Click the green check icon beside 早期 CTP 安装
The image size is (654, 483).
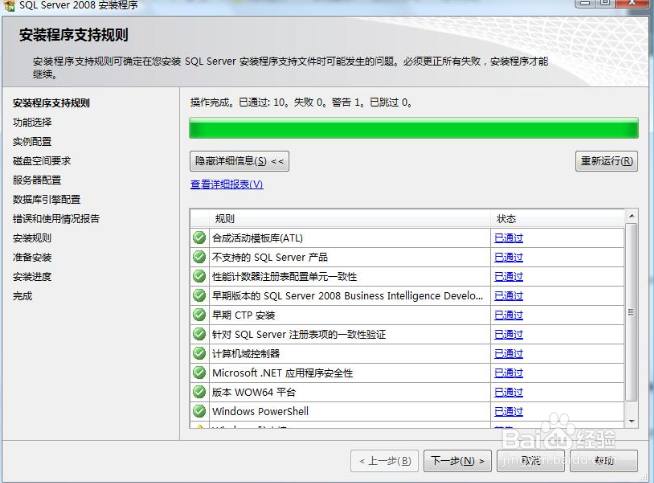tap(199, 315)
